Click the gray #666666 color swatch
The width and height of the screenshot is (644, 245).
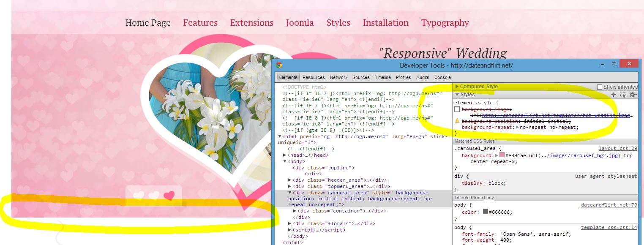tap(486, 212)
